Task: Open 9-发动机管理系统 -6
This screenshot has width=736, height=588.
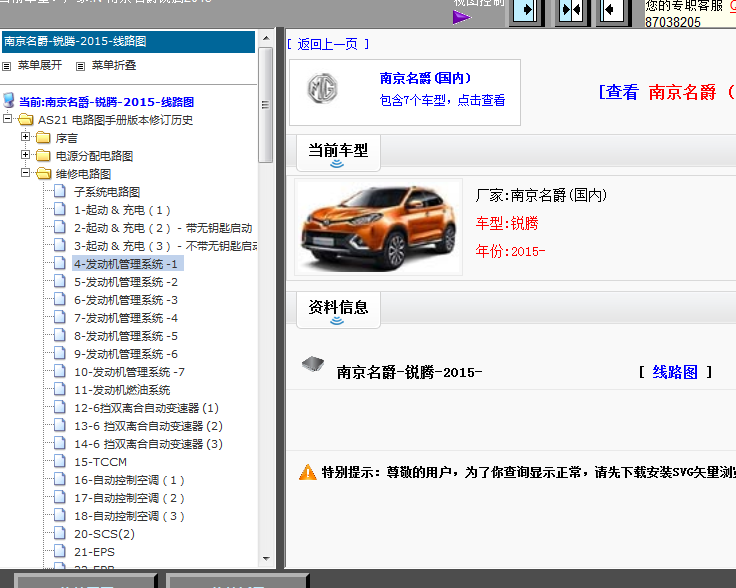Action: point(126,354)
